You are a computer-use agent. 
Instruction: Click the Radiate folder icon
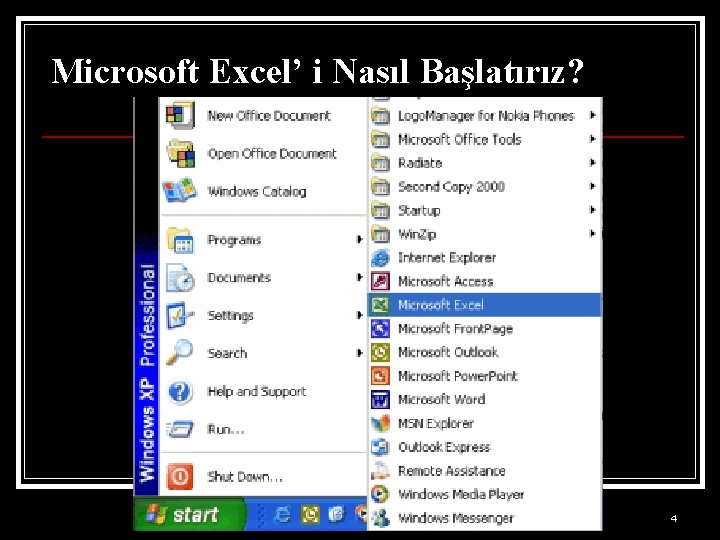(x=380, y=163)
